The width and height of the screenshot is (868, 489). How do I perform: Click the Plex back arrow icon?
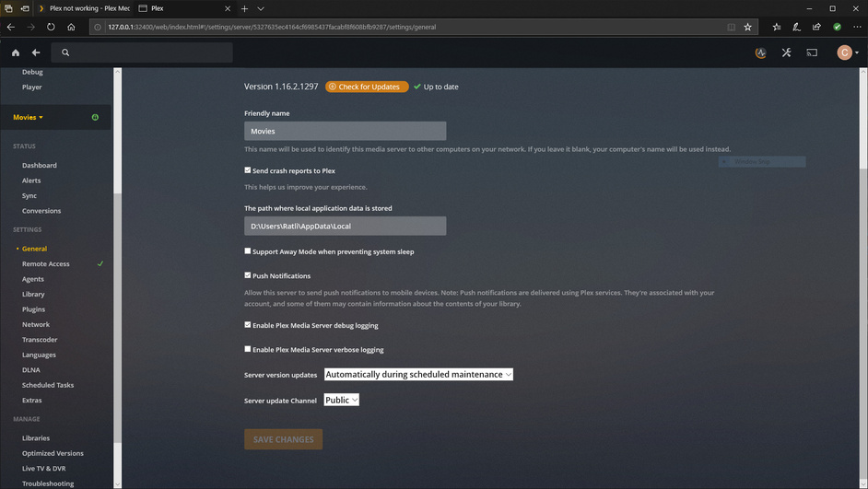(x=36, y=52)
